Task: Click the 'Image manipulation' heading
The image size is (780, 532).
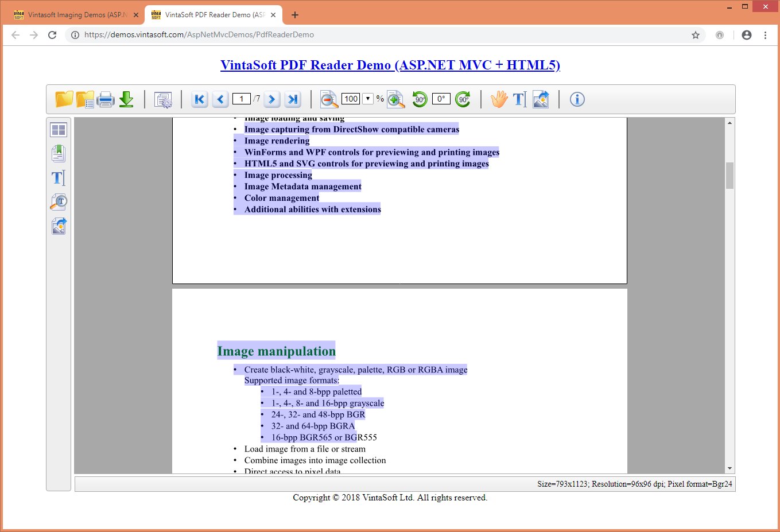Action: [x=276, y=351]
